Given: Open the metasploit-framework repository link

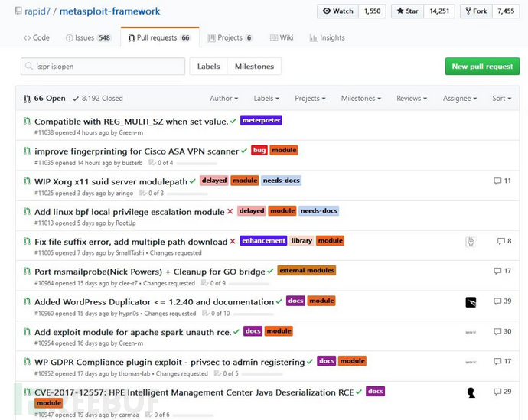Looking at the screenshot, I should (109, 11).
